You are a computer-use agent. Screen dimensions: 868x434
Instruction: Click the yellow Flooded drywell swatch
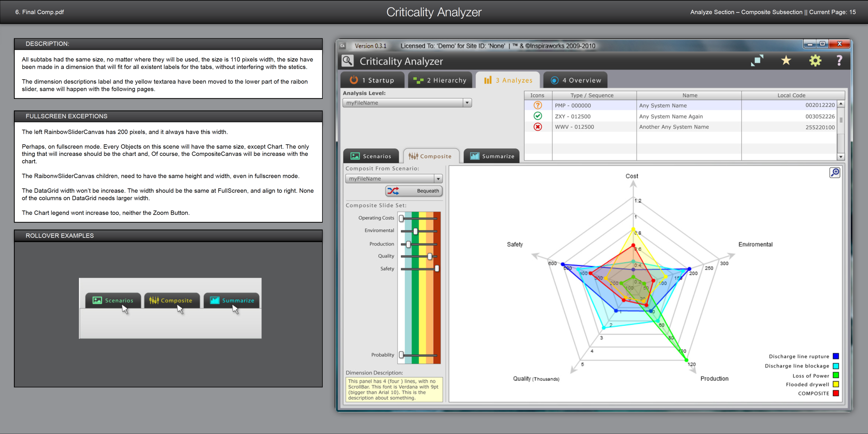coord(836,384)
